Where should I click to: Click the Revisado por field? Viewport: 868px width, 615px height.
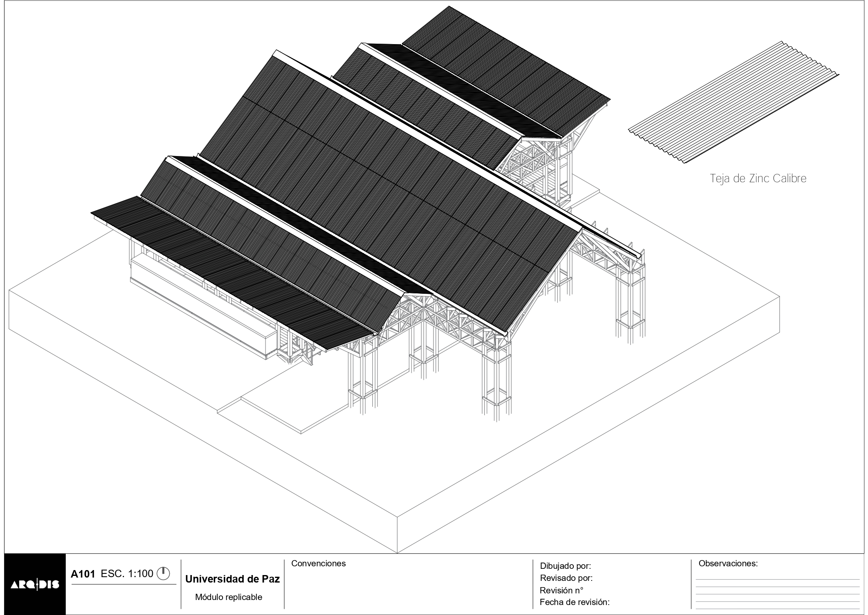pyautogui.click(x=566, y=578)
